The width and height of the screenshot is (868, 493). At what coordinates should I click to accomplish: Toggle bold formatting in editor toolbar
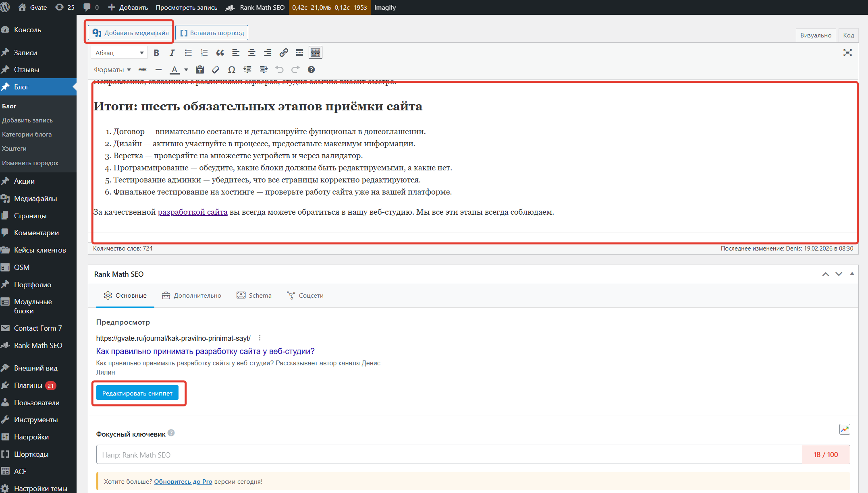156,53
